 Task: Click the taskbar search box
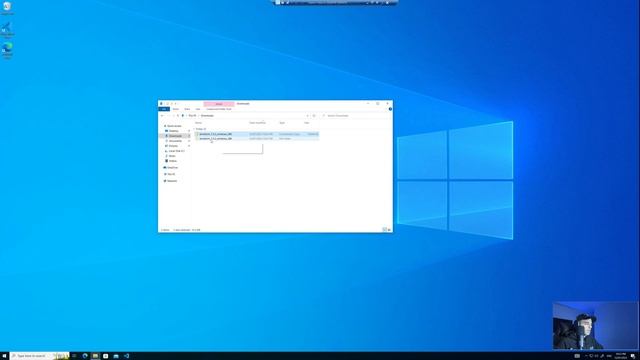coord(40,356)
